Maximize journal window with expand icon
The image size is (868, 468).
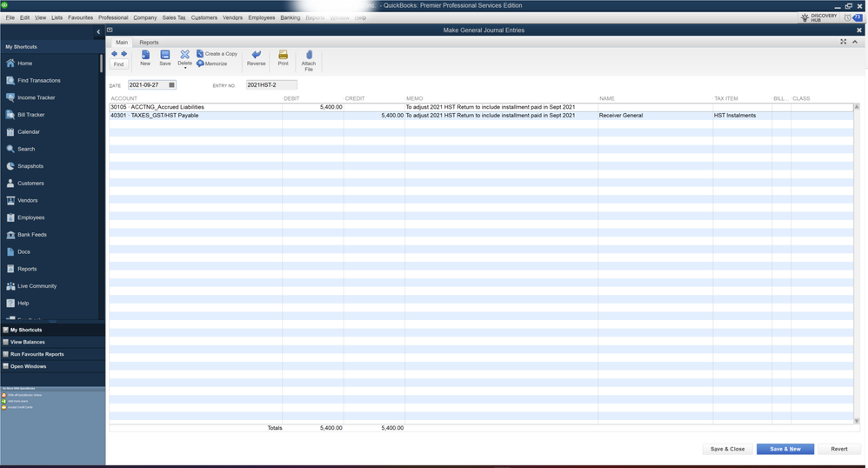[x=843, y=42]
